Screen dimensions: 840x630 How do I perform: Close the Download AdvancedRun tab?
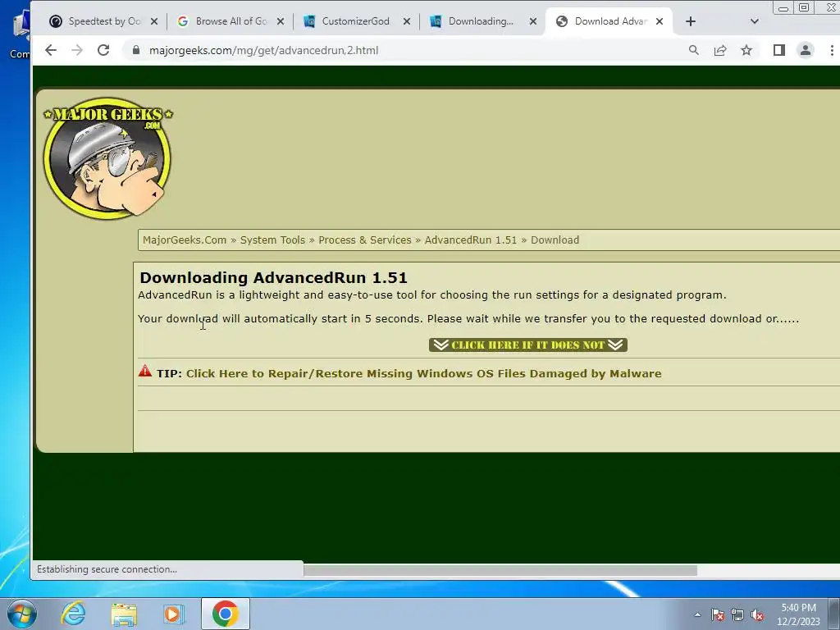coord(660,21)
